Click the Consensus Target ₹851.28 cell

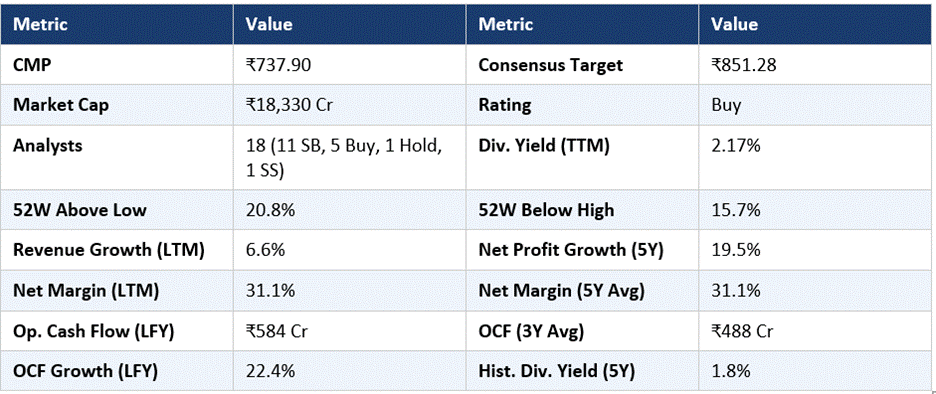tap(817, 64)
